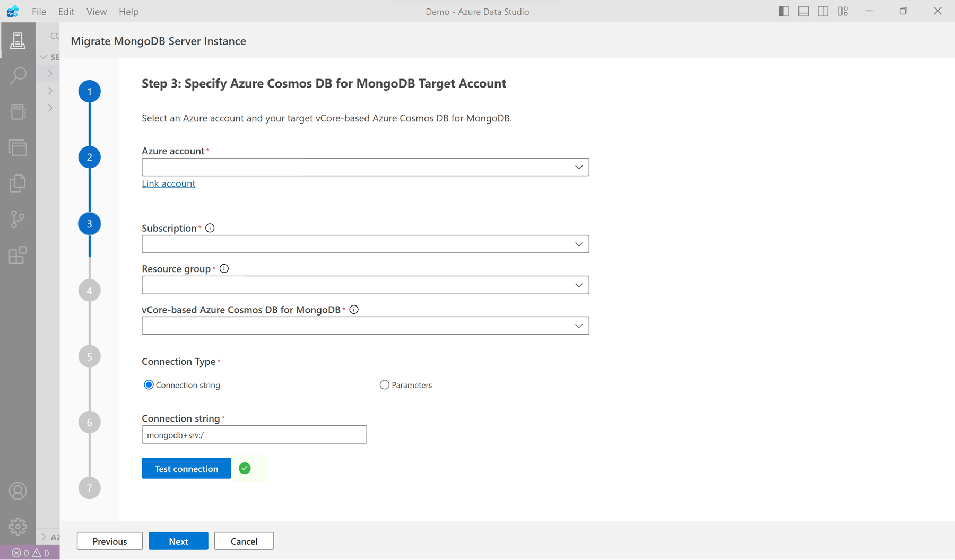Click the Azure Data Studio logo icon

click(13, 11)
